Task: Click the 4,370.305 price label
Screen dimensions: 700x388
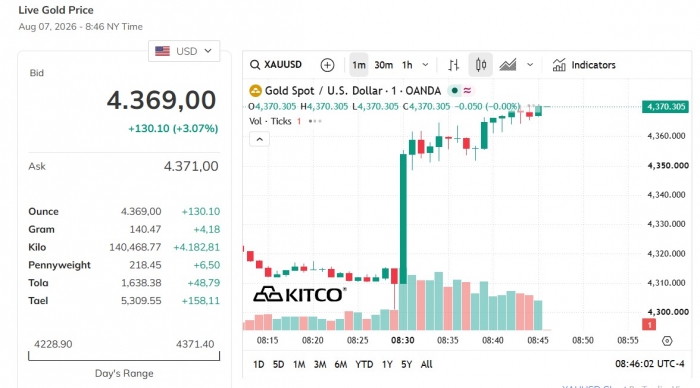Action: 665,107
